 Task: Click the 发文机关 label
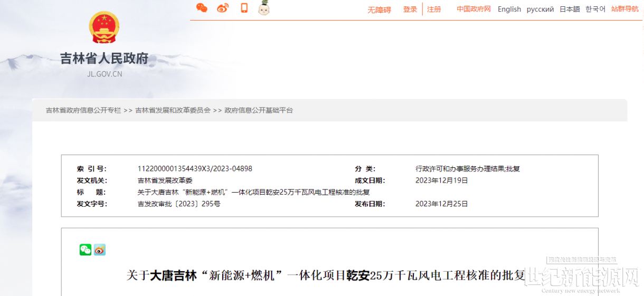(x=92, y=180)
